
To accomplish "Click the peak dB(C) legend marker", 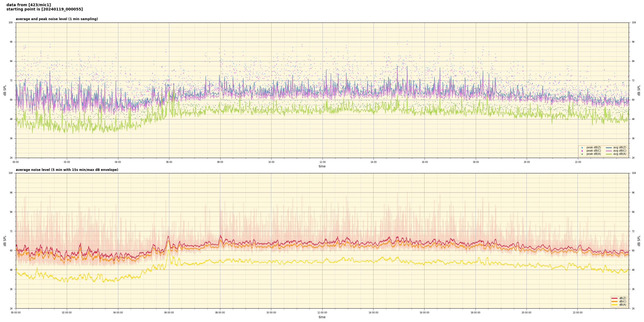I will 582,151.
